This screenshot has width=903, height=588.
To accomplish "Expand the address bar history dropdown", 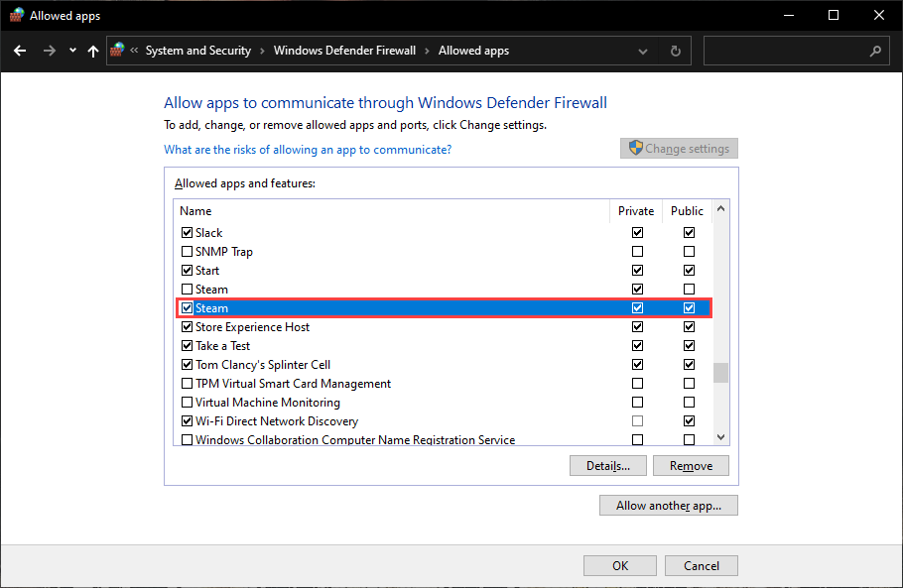I will pyautogui.click(x=643, y=51).
